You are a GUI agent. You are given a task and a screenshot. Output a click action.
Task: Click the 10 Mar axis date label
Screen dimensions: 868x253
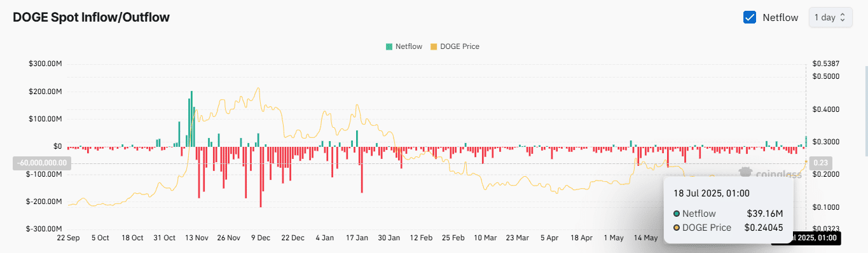485,238
